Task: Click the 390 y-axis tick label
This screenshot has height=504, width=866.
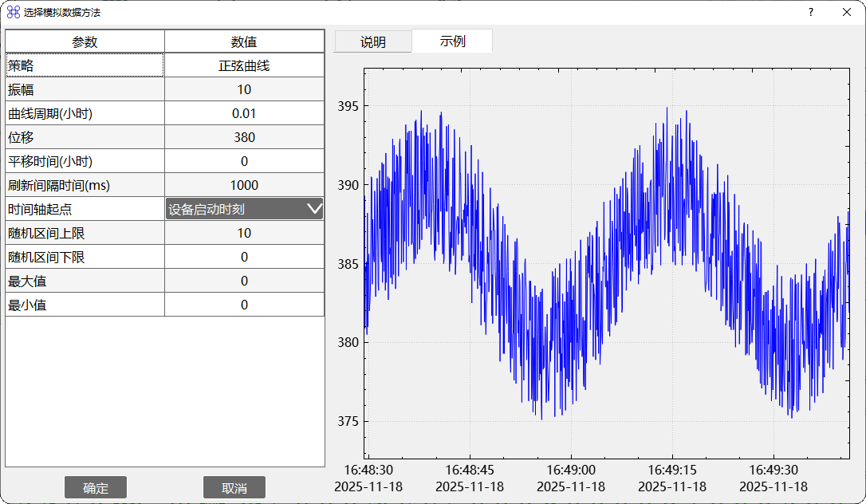Action: 348,185
